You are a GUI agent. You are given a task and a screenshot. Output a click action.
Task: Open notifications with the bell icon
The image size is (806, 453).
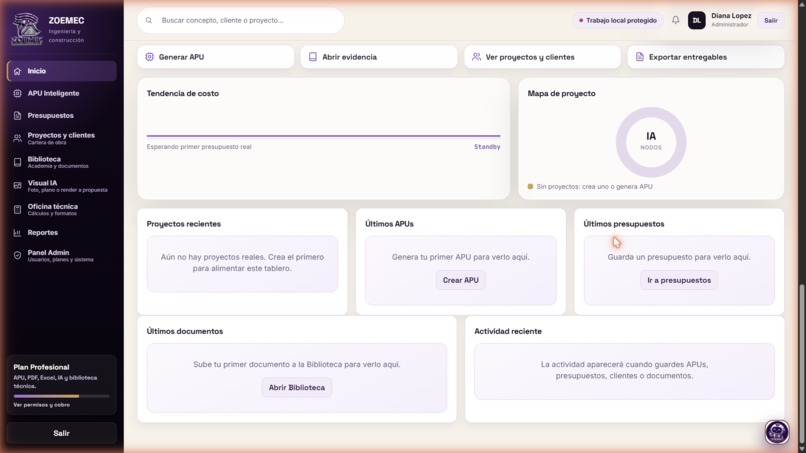(x=675, y=20)
